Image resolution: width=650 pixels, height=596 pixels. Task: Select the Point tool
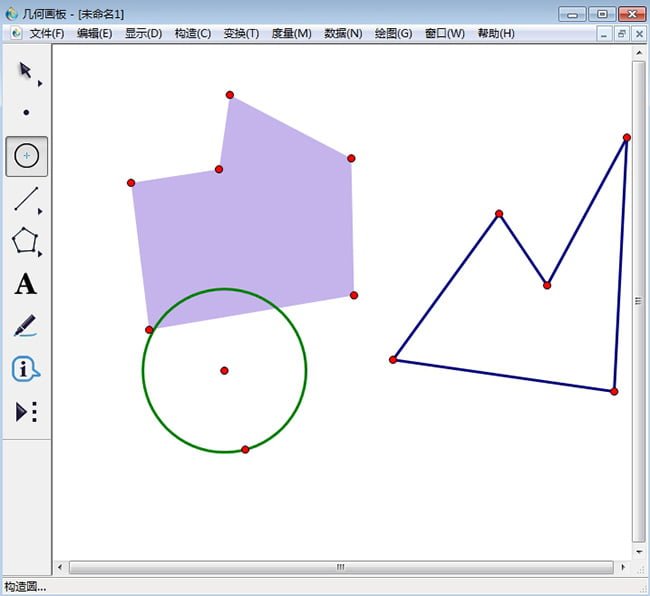click(x=26, y=113)
